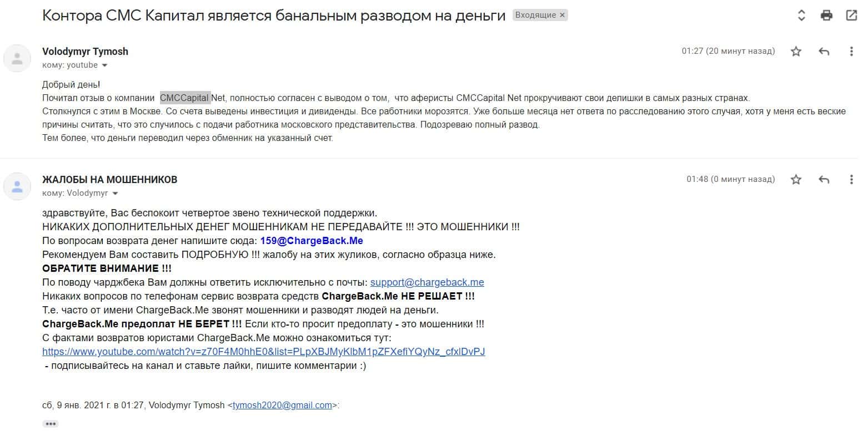
Task: Click the ЖАЛОБЫ НА МОШЕННИКОВ sender avatar
Action: click(x=17, y=186)
